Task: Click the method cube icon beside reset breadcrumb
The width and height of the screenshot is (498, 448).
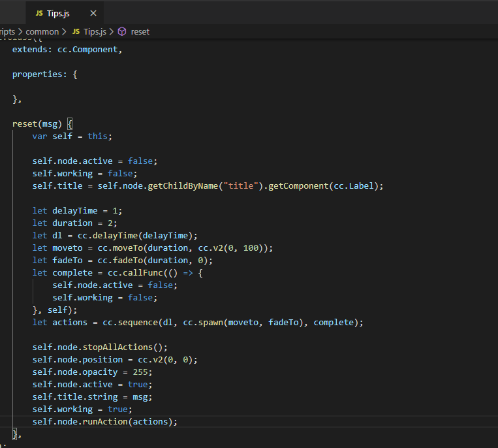Action: pos(122,31)
